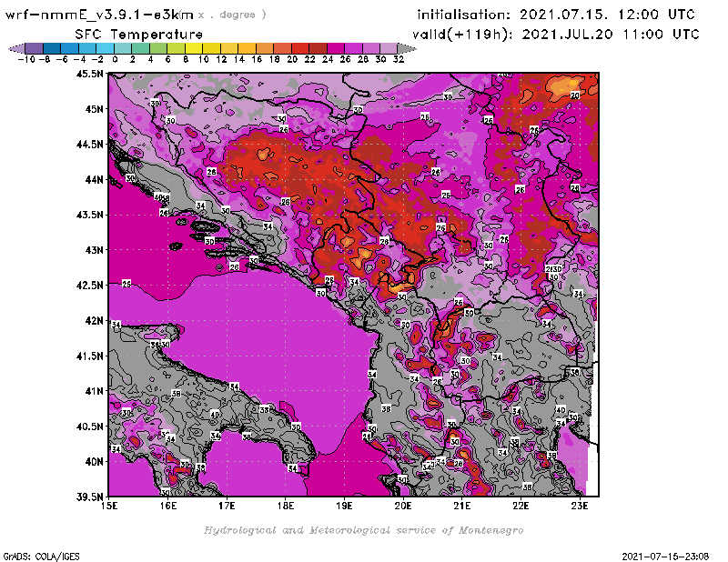Click the '0' value under the color bar
Screen dimensions: 728x562
[115, 59]
